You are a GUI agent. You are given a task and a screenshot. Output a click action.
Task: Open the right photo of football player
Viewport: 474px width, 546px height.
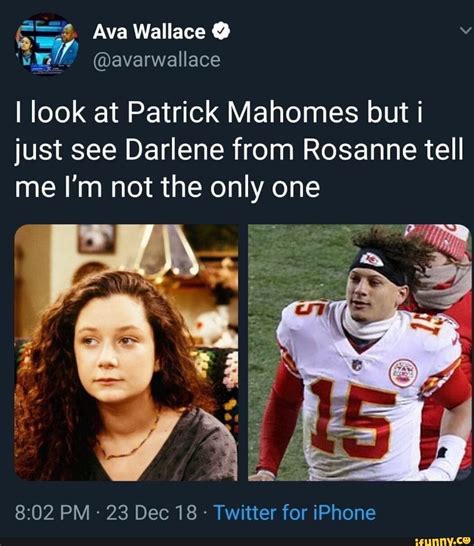point(360,352)
